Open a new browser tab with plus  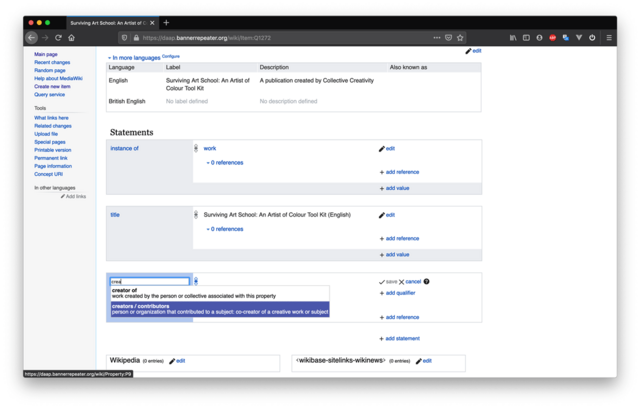[x=166, y=22]
